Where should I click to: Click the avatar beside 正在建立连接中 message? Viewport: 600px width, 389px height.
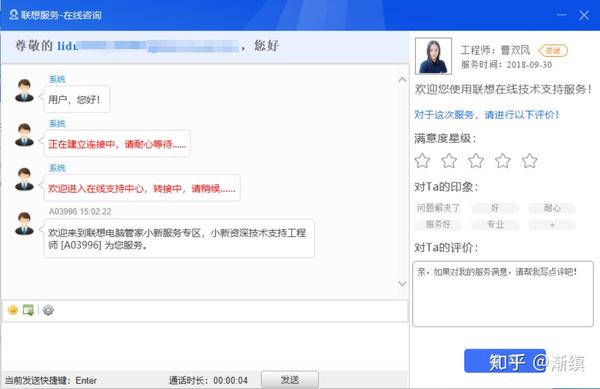[24, 135]
